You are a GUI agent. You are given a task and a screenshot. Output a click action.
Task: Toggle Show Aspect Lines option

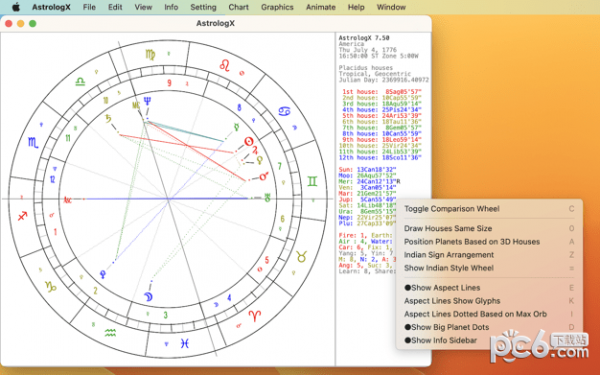[x=489, y=288]
